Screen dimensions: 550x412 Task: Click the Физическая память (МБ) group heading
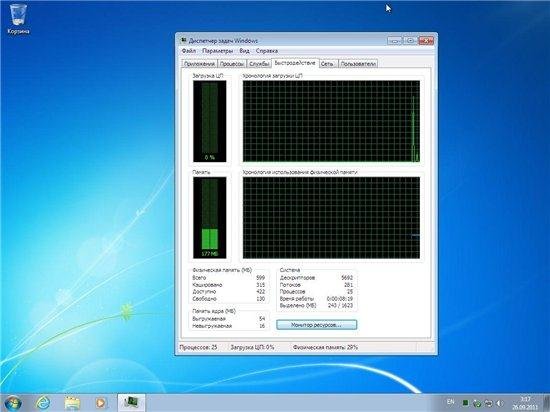pyautogui.click(x=222, y=270)
